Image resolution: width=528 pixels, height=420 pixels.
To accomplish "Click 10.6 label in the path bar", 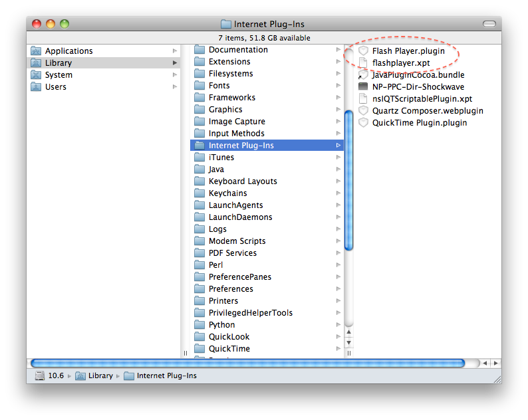I will (x=56, y=375).
